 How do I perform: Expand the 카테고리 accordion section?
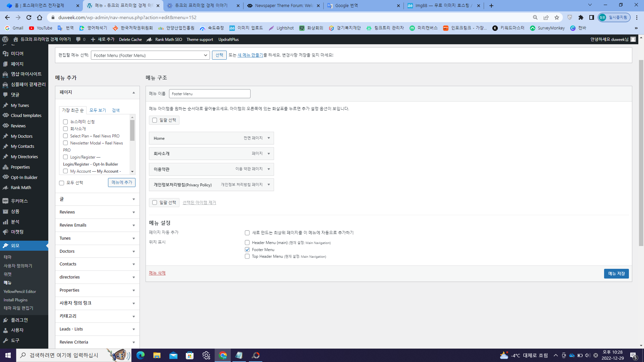pos(97,316)
